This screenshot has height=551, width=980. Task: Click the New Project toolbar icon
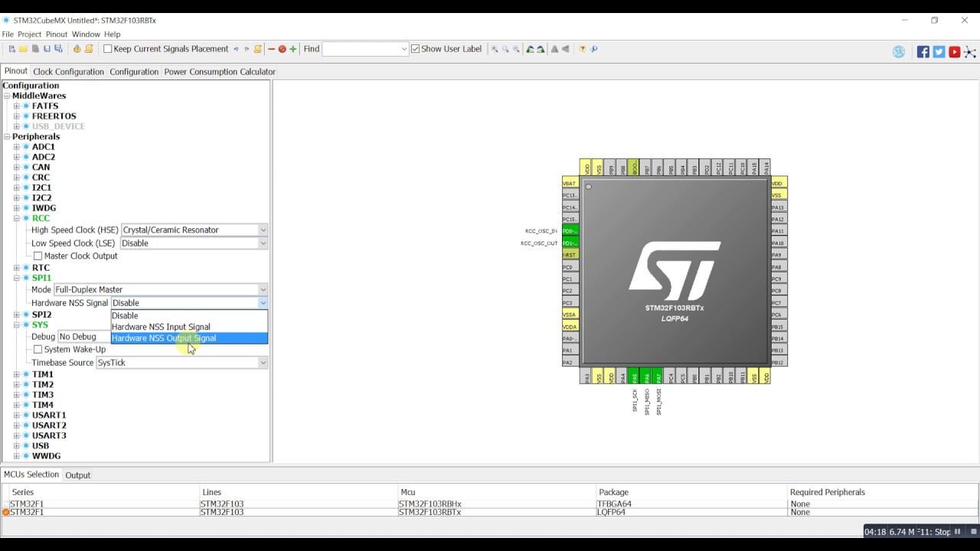12,49
